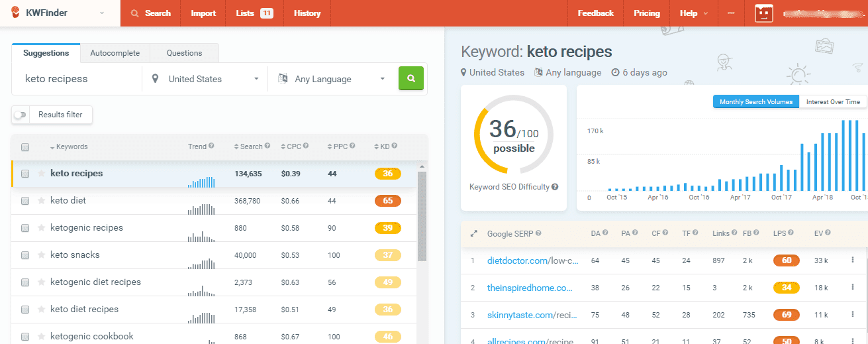Toggle the Results filter switch

pos(21,115)
